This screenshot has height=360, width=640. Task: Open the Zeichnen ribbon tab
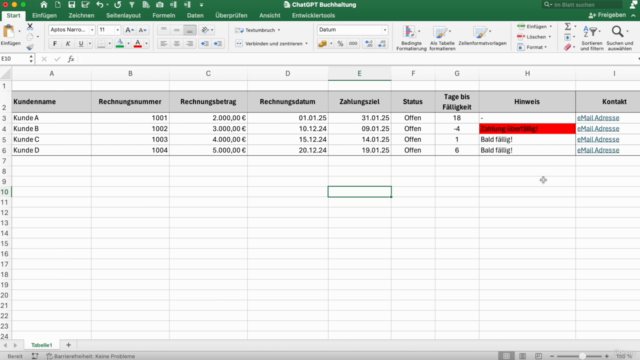click(81, 16)
